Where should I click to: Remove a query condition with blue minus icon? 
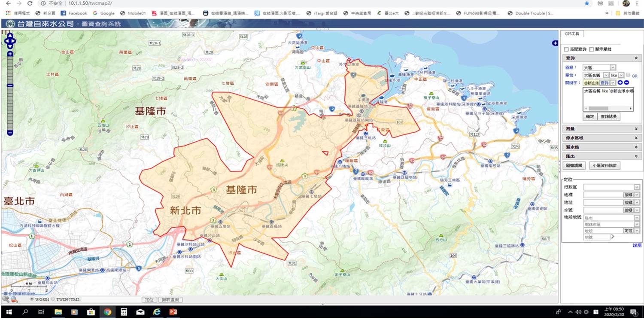(626, 82)
